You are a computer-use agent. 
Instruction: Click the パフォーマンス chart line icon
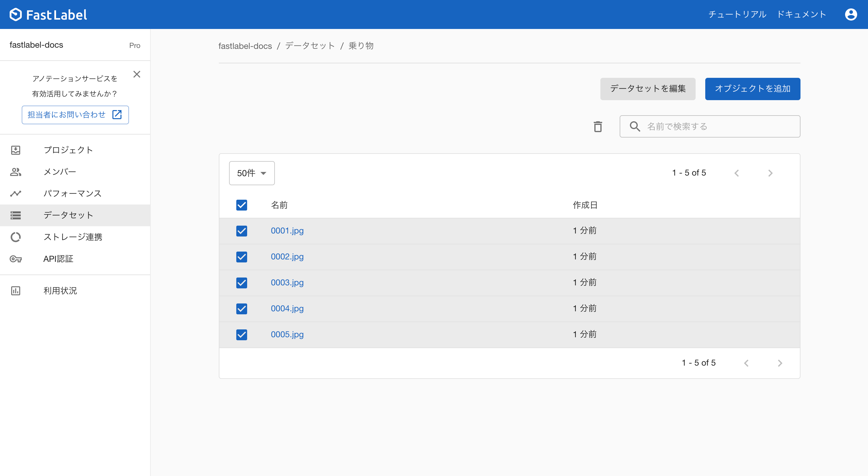click(15, 193)
